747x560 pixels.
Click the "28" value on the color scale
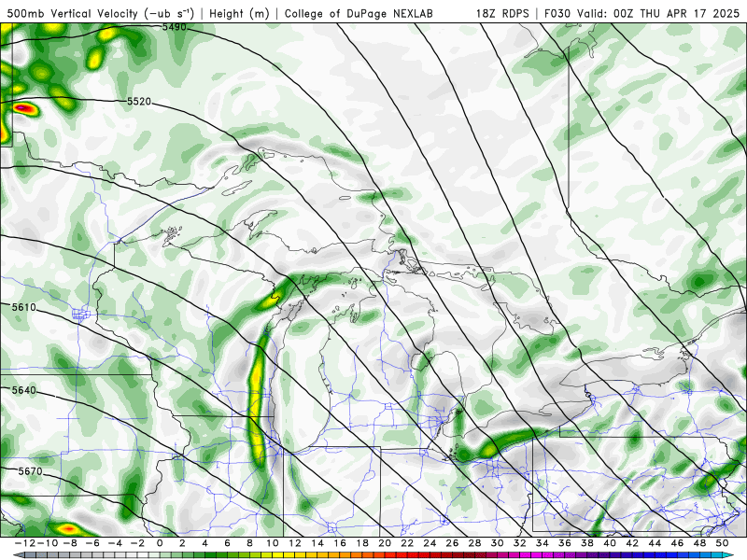pos(474,543)
